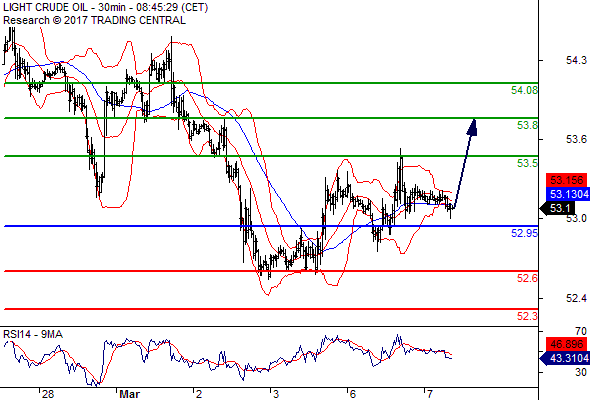Click the green 53.8 resistance label

[x=527, y=125]
